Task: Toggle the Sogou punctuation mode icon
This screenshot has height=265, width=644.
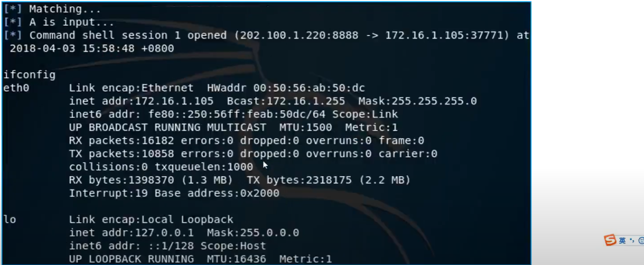Action: tap(632, 241)
